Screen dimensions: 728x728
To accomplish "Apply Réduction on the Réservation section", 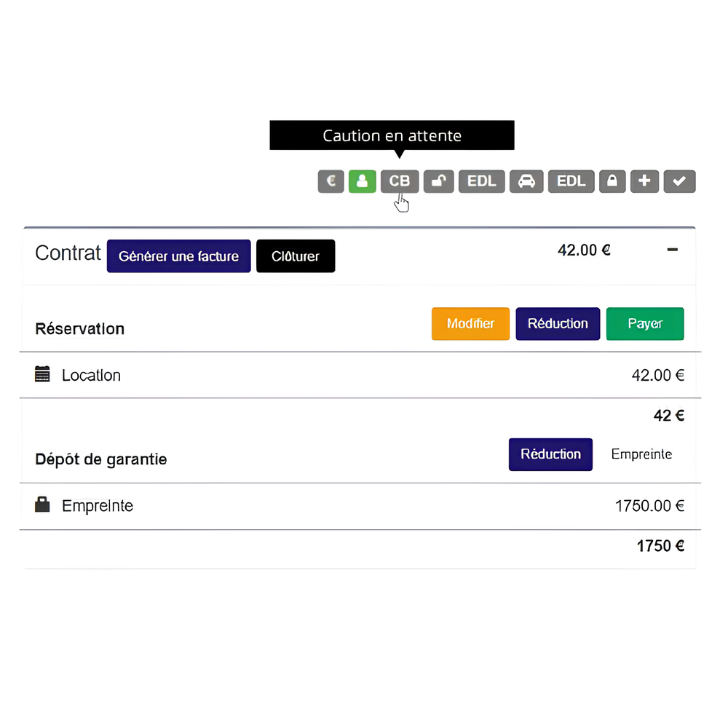I will coord(558,324).
